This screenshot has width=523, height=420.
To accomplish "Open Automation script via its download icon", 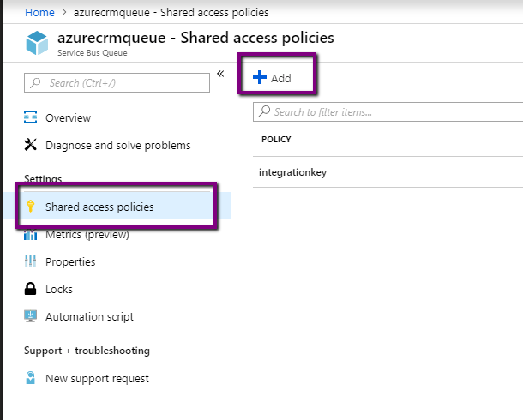I will (x=31, y=316).
